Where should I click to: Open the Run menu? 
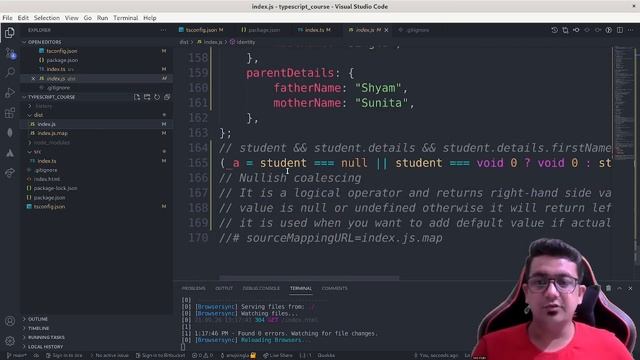pos(102,18)
